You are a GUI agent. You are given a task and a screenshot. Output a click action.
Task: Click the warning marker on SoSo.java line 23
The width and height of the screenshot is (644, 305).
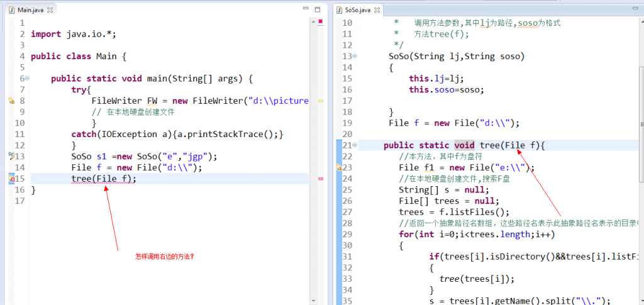[339, 167]
